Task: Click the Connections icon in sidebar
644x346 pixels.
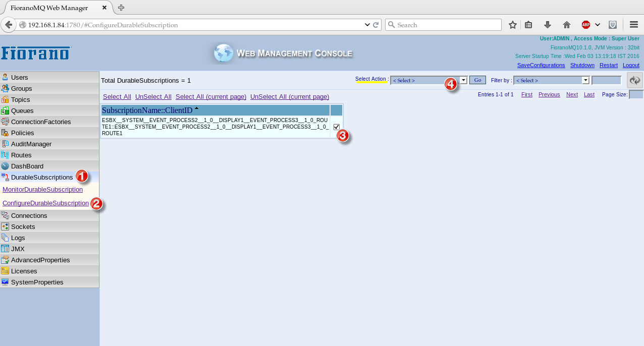Action: (x=5, y=215)
